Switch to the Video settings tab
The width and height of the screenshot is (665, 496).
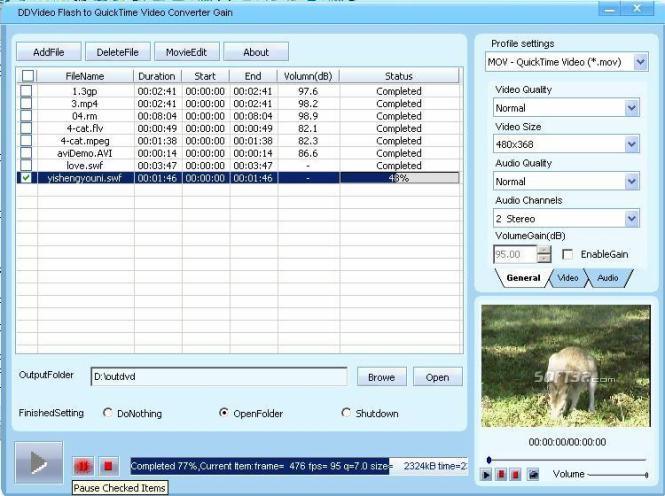[x=568, y=278]
